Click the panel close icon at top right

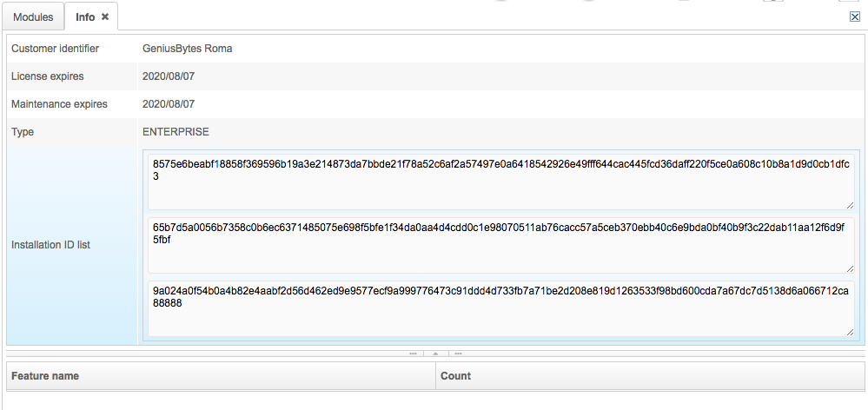coord(855,17)
